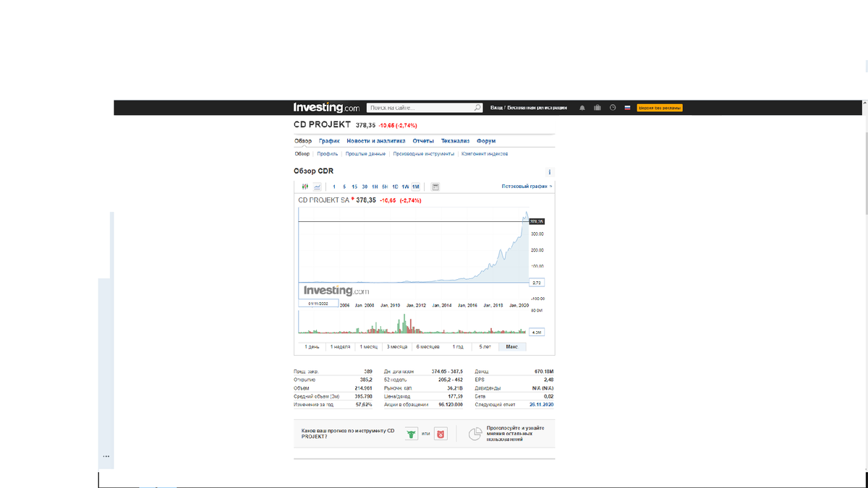
Task: Select the Макс. range button
Action: coord(512,347)
